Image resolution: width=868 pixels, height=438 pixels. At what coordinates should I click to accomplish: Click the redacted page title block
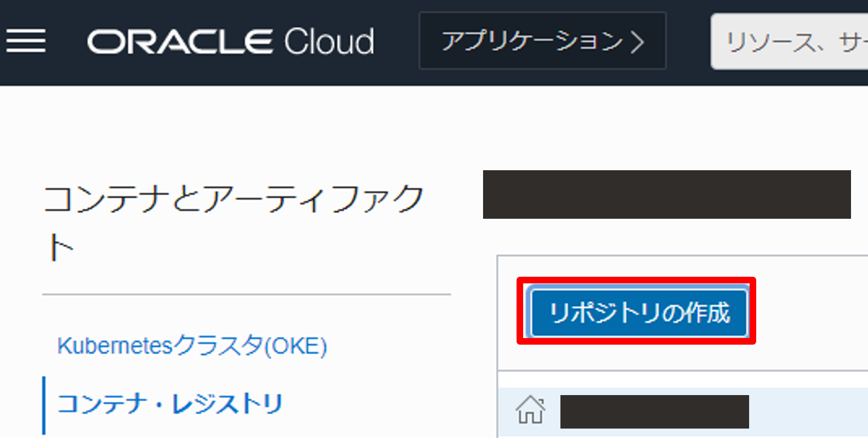coord(666,194)
